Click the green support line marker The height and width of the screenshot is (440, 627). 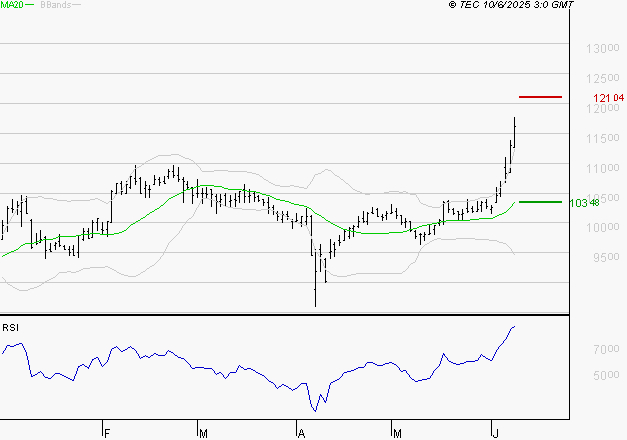click(540, 202)
